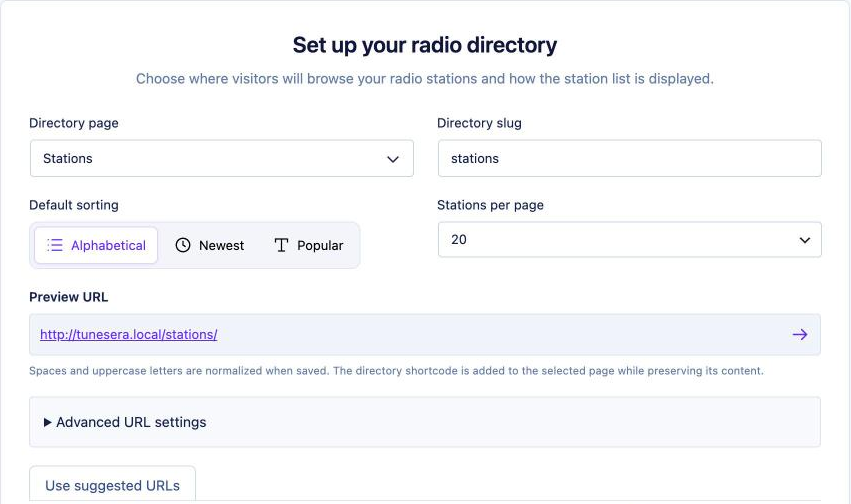Screen dimensions: 851x504
Task: Click the "Choose where visitors will browse" subtitle
Action: coord(425,79)
